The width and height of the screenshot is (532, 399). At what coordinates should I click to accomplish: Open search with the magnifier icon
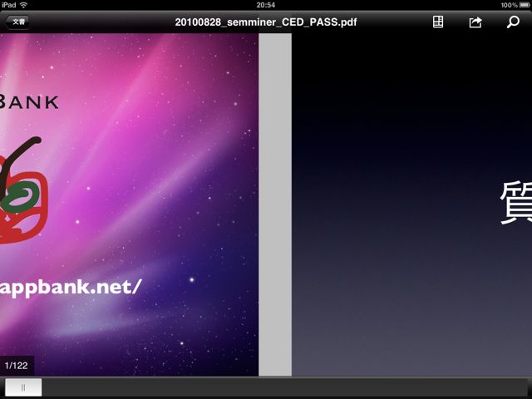click(x=513, y=22)
